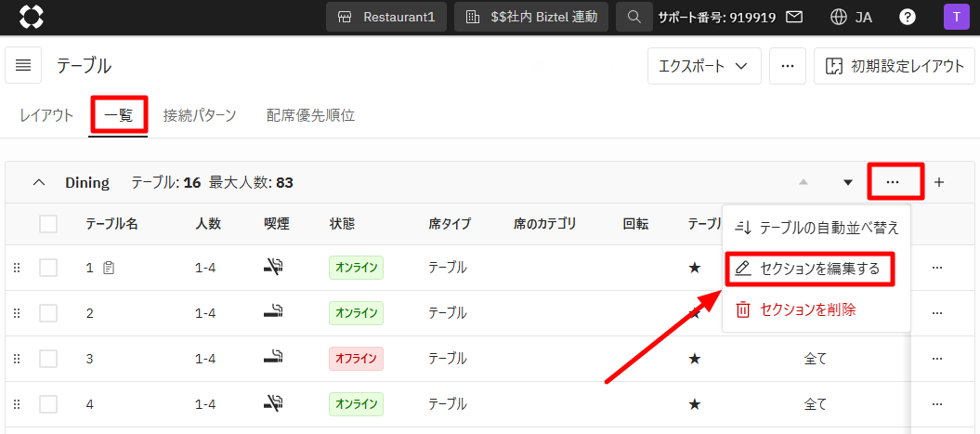Viewport: 980px width, 434px height.
Task: Move Dining section down with arrow
Action: point(847,182)
